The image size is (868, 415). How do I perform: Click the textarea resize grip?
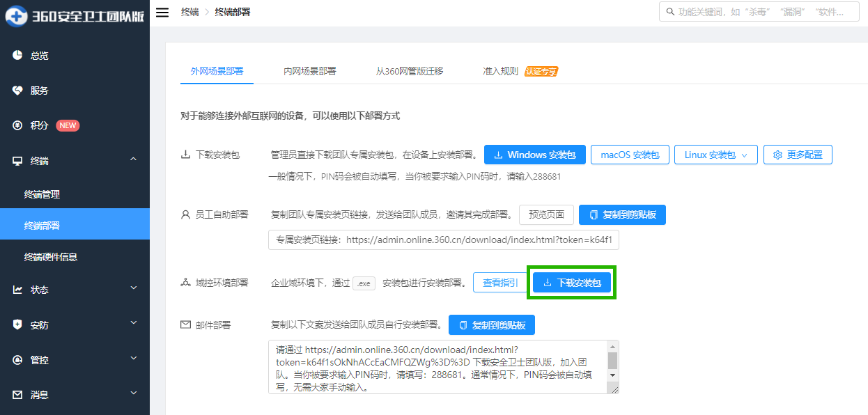click(614, 389)
